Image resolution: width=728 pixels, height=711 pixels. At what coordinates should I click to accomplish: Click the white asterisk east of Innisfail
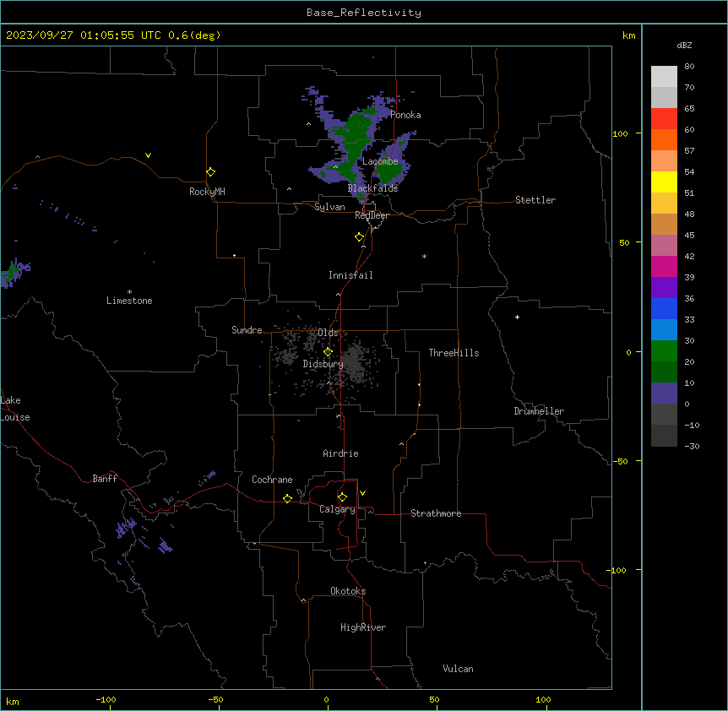coord(424,256)
